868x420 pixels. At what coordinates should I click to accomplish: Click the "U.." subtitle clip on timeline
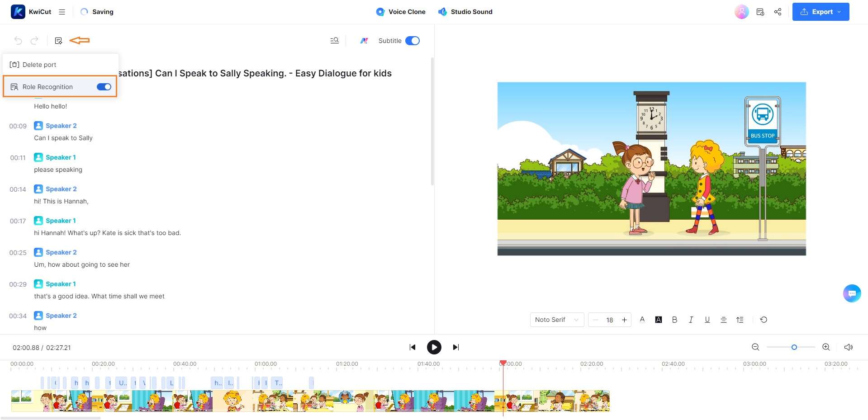click(122, 383)
